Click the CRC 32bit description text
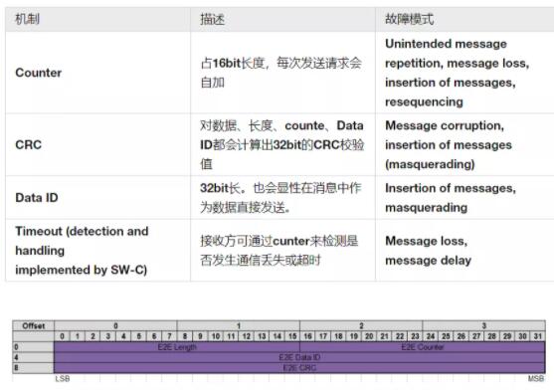The height and width of the screenshot is (392, 554). (281, 144)
